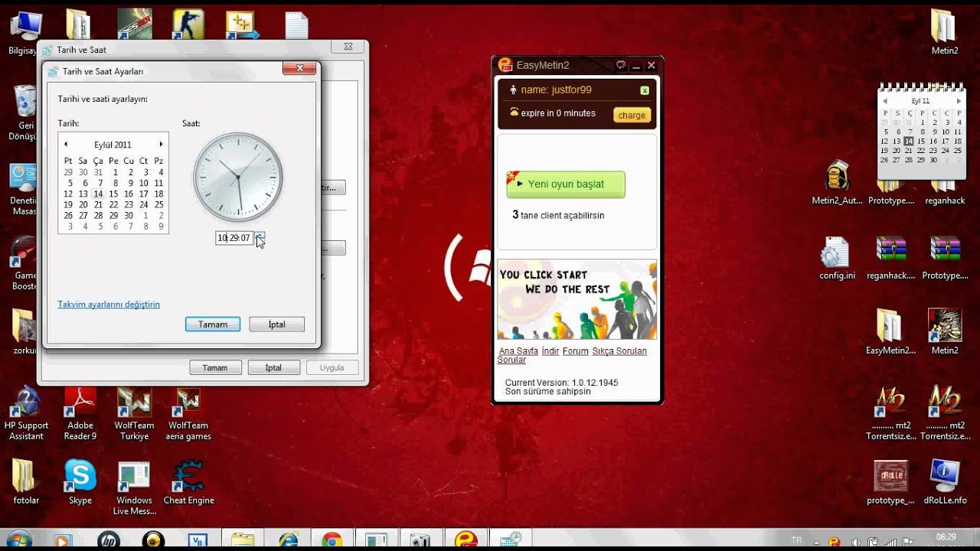Viewport: 980px width, 551px height.
Task: Click İptal in background Tarih ve Saat window
Action: [274, 368]
